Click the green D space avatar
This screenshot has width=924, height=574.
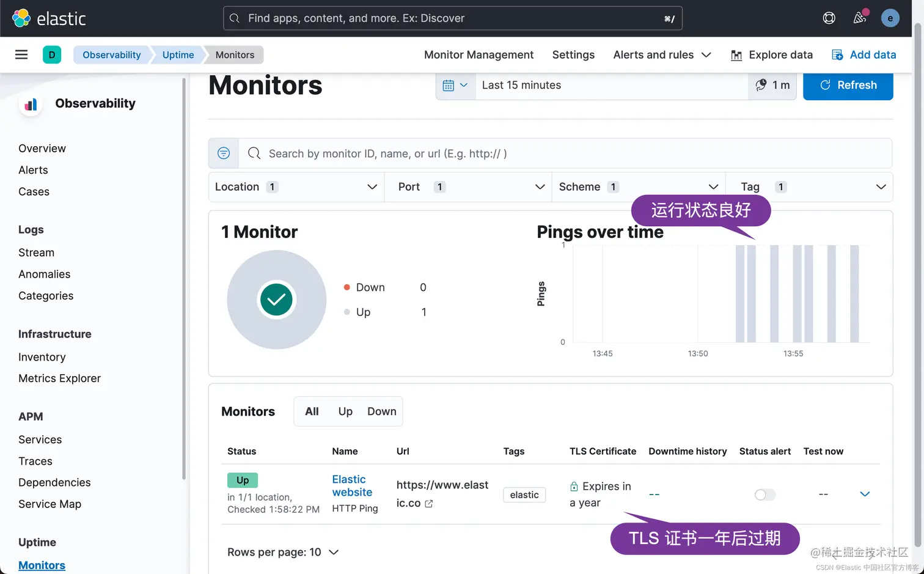pos(52,54)
